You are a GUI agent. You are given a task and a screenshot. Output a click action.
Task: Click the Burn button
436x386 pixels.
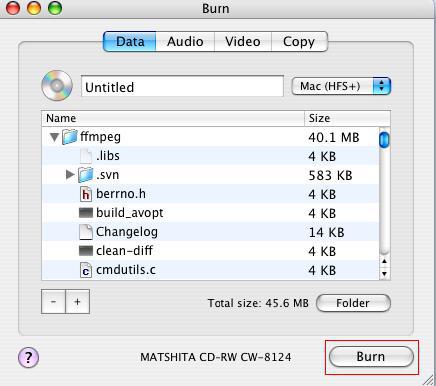pyautogui.click(x=371, y=357)
